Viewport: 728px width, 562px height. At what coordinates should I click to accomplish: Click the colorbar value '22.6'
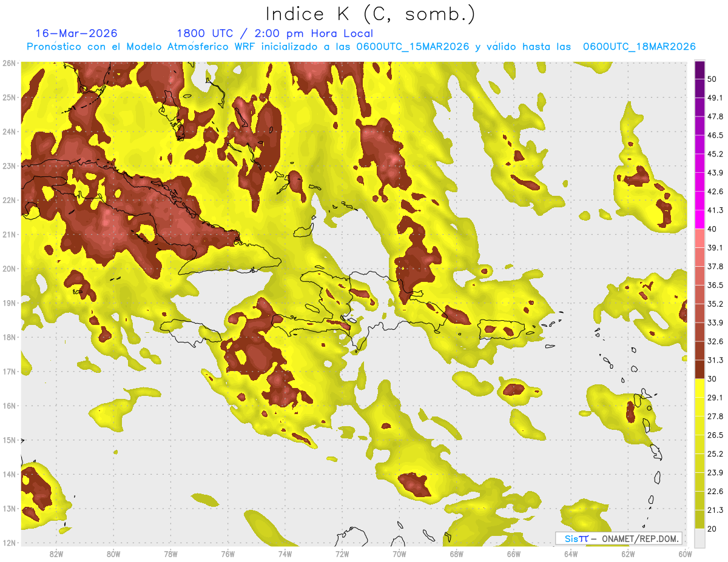(716, 492)
